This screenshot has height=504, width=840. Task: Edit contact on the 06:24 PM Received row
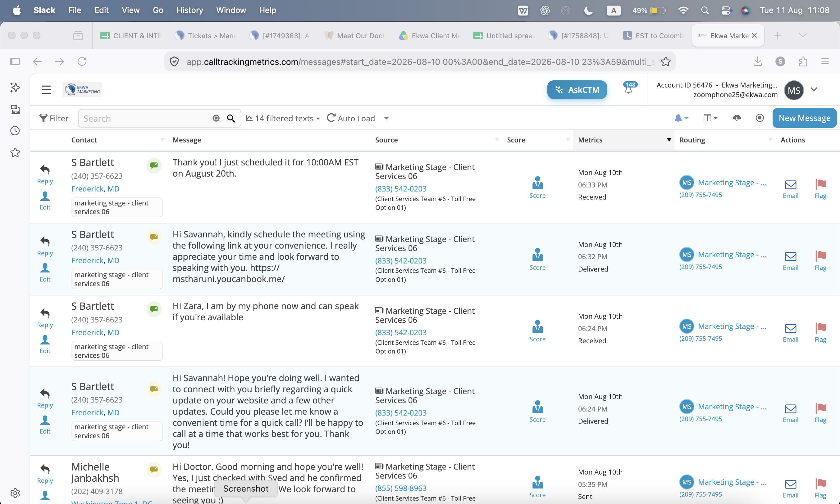45,345
